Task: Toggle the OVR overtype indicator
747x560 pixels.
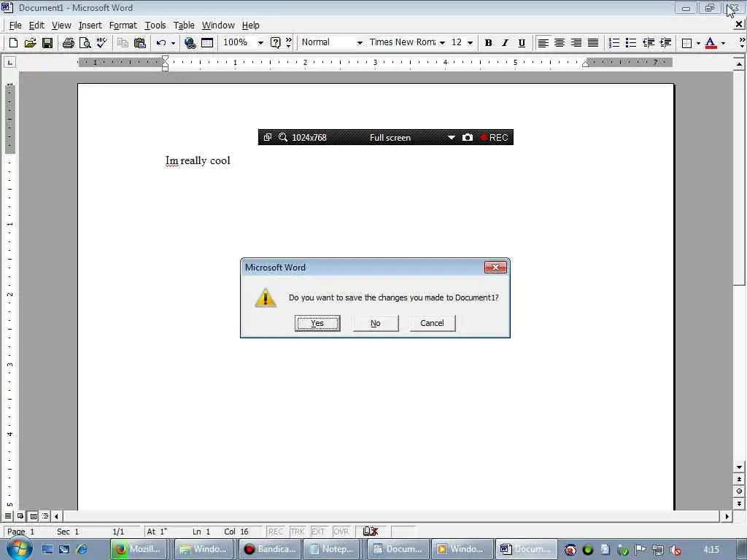Action: pyautogui.click(x=341, y=532)
